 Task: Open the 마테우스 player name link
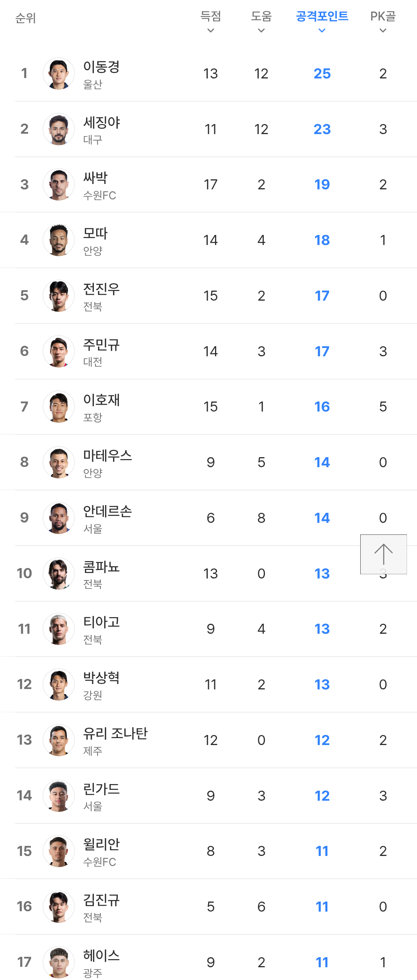[107, 456]
